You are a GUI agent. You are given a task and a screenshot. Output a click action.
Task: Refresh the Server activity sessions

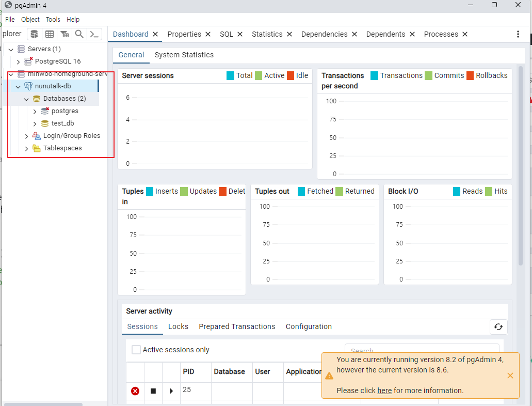(x=498, y=327)
